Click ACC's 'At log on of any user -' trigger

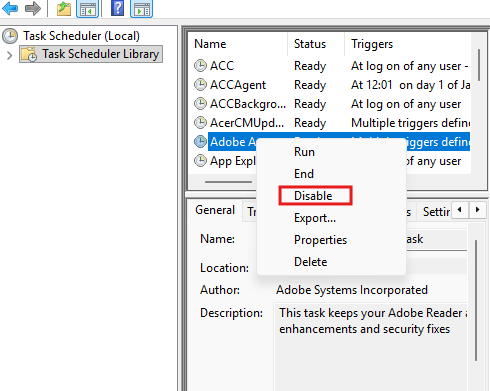pos(410,66)
